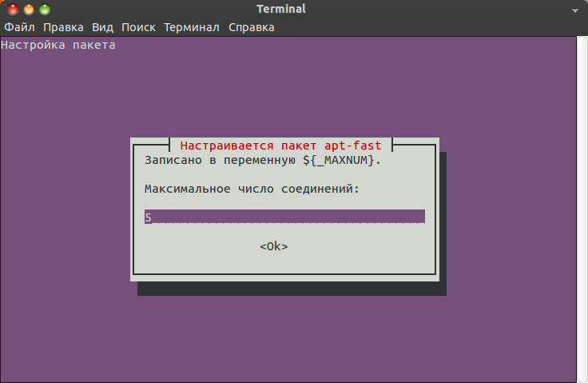Click the 'Terminal' window title text
Image resolution: width=588 pixels, height=383 pixels.
pyautogui.click(x=281, y=9)
